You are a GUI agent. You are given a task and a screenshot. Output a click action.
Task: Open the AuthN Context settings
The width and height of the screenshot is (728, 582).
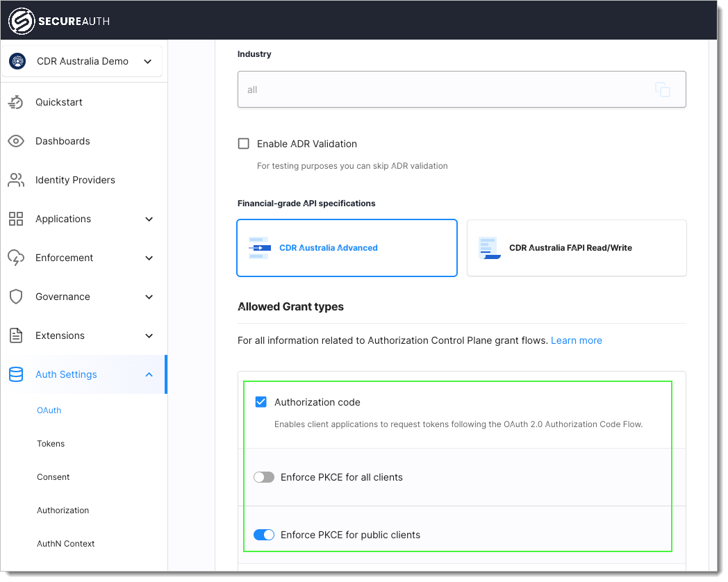[x=65, y=544]
